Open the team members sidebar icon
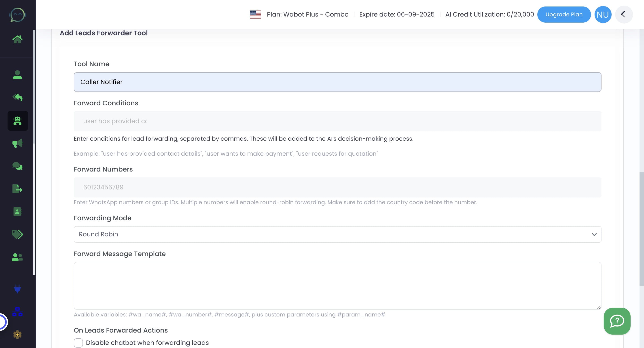The height and width of the screenshot is (348, 644). tap(17, 257)
